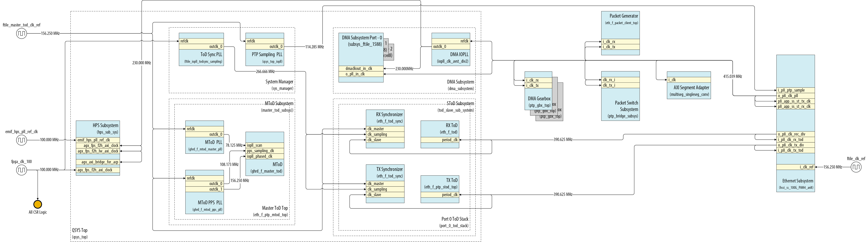Click the DMA IOPLL block
The height and width of the screenshot is (242, 868).
[x=451, y=49]
